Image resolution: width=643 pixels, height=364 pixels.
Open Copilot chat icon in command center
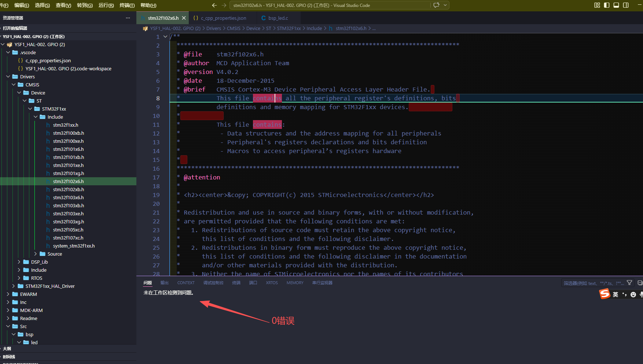pos(436,5)
